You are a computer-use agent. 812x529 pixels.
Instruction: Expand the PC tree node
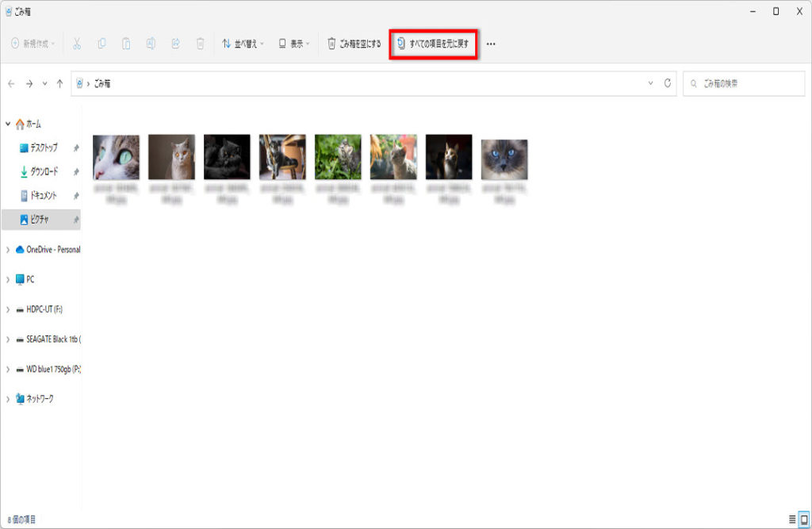[x=8, y=279]
